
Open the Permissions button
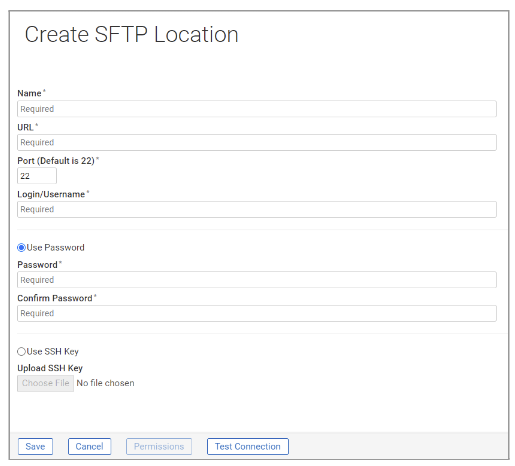click(159, 447)
